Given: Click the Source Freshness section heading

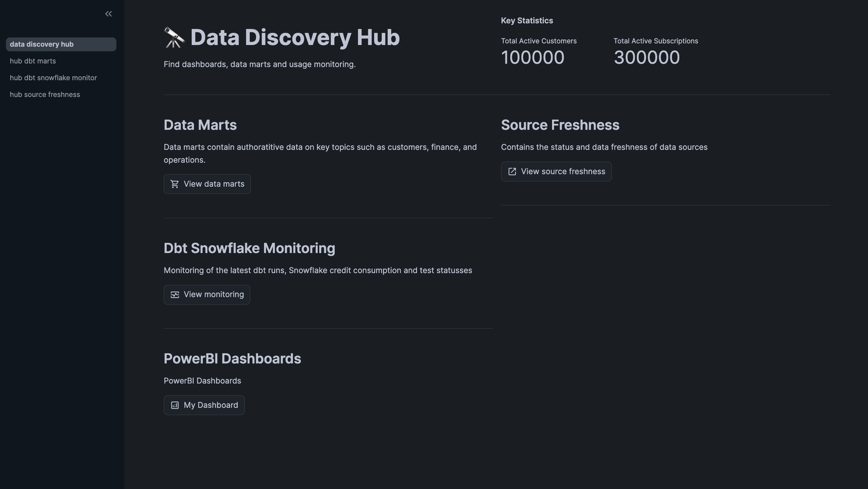Looking at the screenshot, I should click(x=560, y=125).
